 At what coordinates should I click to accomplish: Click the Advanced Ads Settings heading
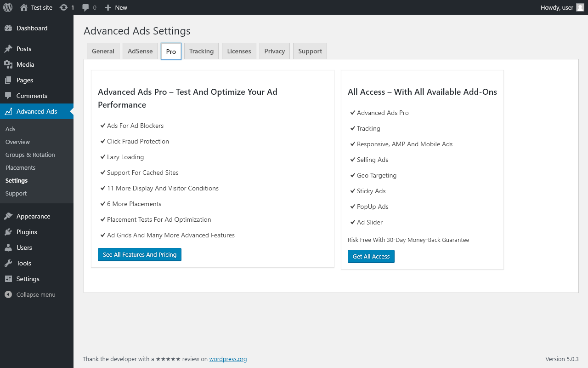click(x=137, y=31)
